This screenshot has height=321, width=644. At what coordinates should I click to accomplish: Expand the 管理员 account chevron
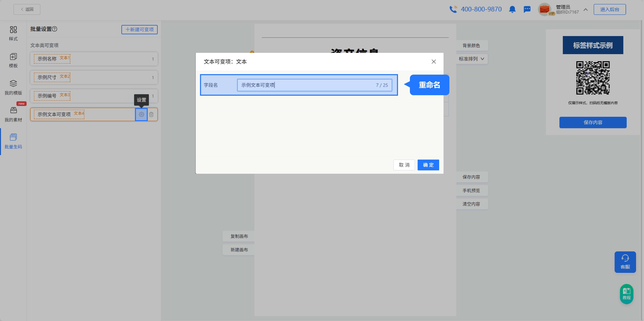(586, 9)
